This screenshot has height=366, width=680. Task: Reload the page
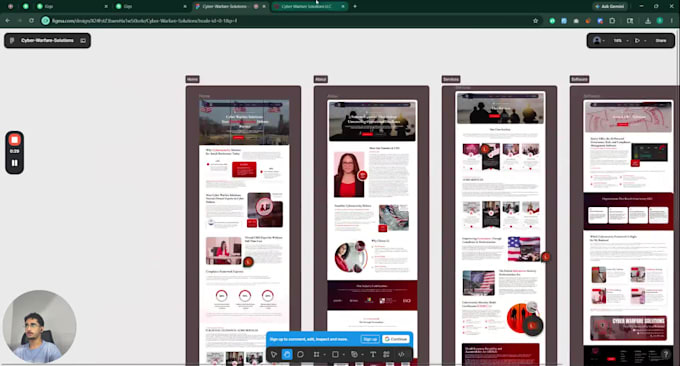click(x=32, y=20)
